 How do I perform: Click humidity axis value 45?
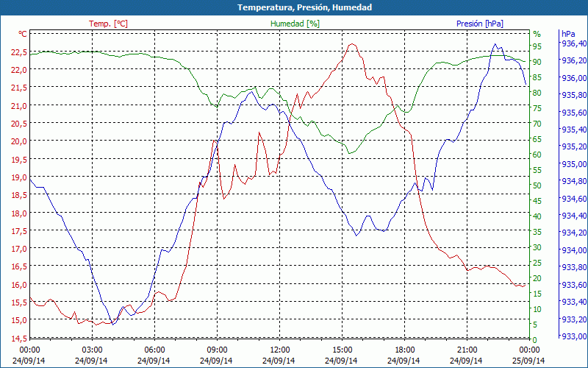[537, 201]
